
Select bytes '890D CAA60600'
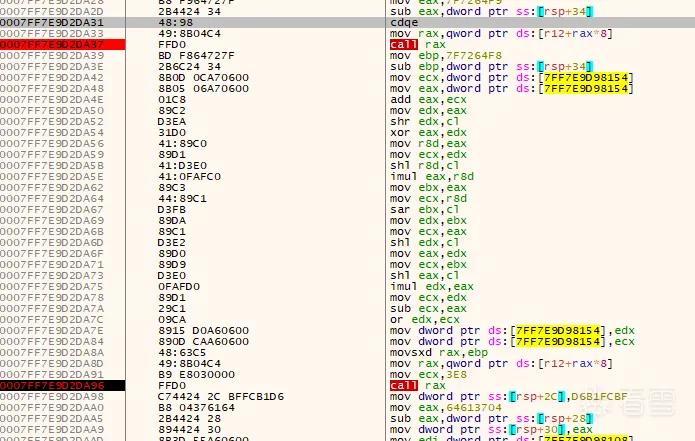(203, 342)
